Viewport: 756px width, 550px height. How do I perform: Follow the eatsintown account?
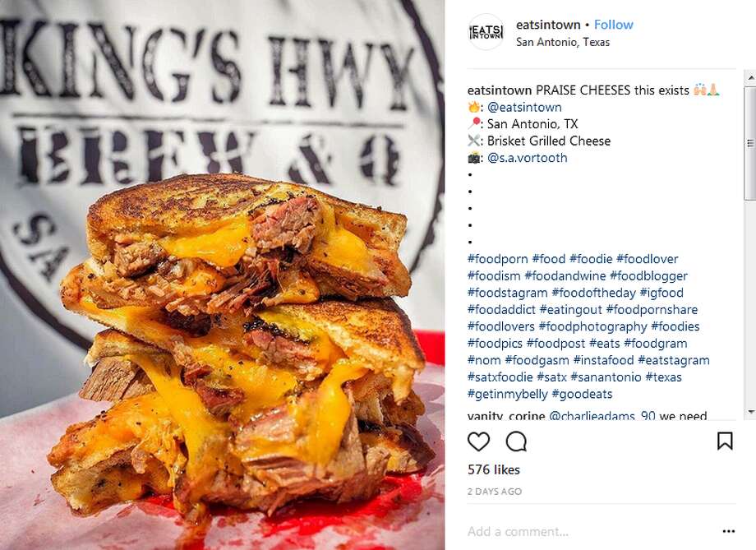coord(613,25)
